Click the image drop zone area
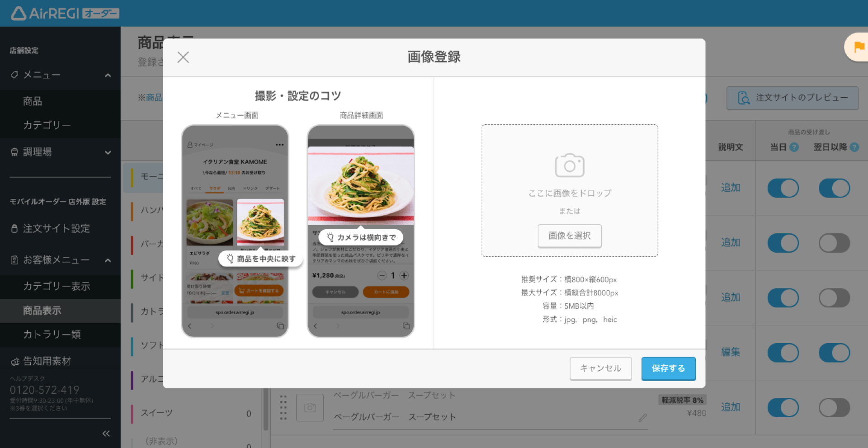The width and height of the screenshot is (868, 448). tap(570, 190)
